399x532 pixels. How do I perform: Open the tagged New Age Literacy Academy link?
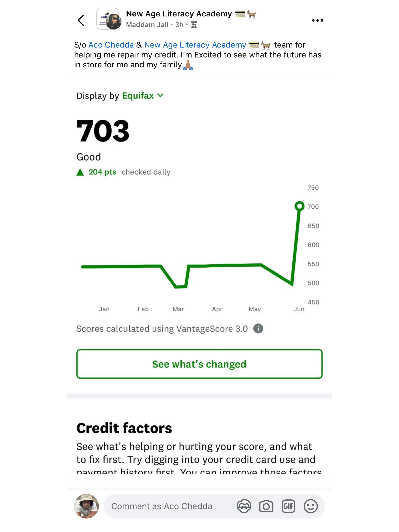195,45
